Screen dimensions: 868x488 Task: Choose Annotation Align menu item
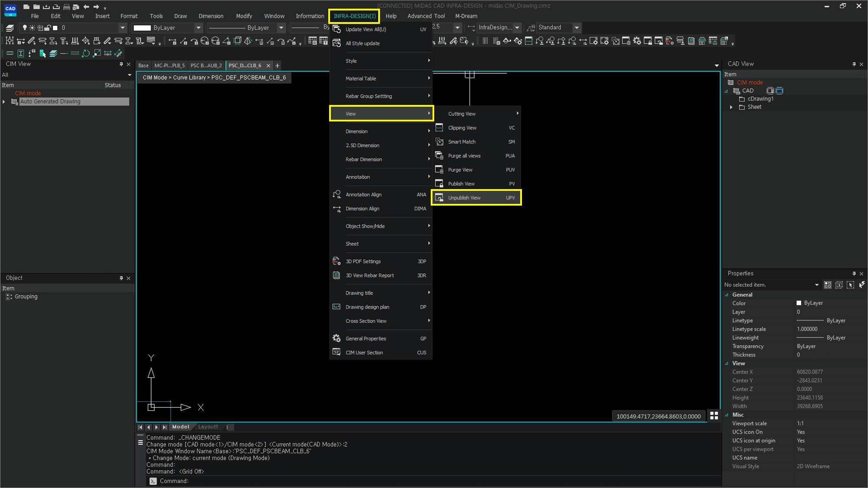(381, 194)
